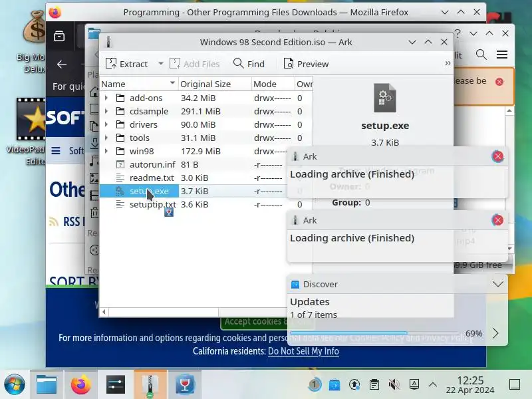Image resolution: width=532 pixels, height=399 pixels.
Task: Toggle the muted volume tray icon
Action: pyautogui.click(x=394, y=385)
